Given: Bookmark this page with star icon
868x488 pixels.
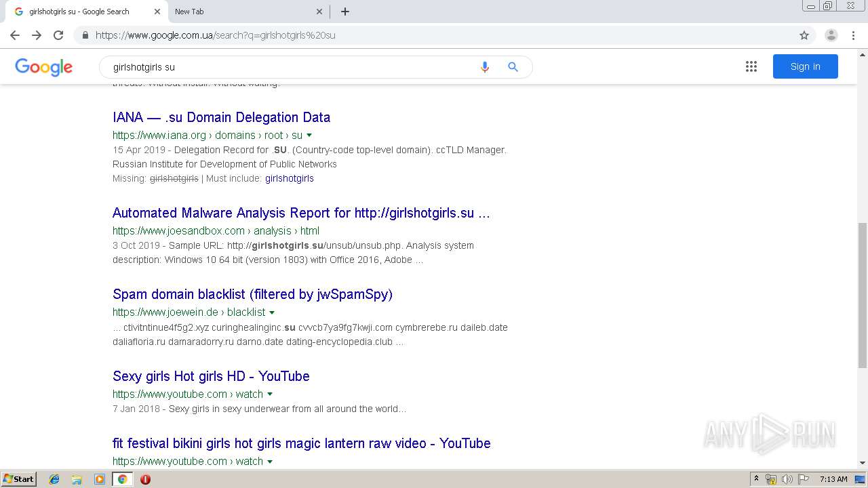Looking at the screenshot, I should pyautogui.click(x=804, y=35).
